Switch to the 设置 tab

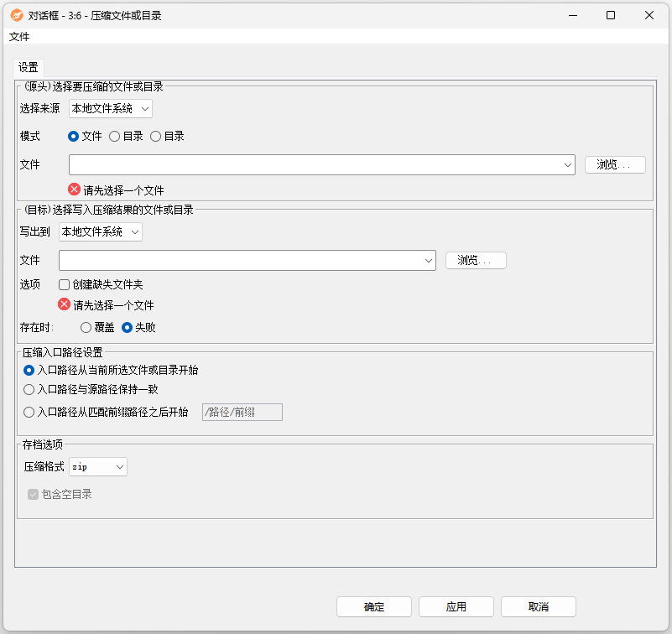(29, 67)
